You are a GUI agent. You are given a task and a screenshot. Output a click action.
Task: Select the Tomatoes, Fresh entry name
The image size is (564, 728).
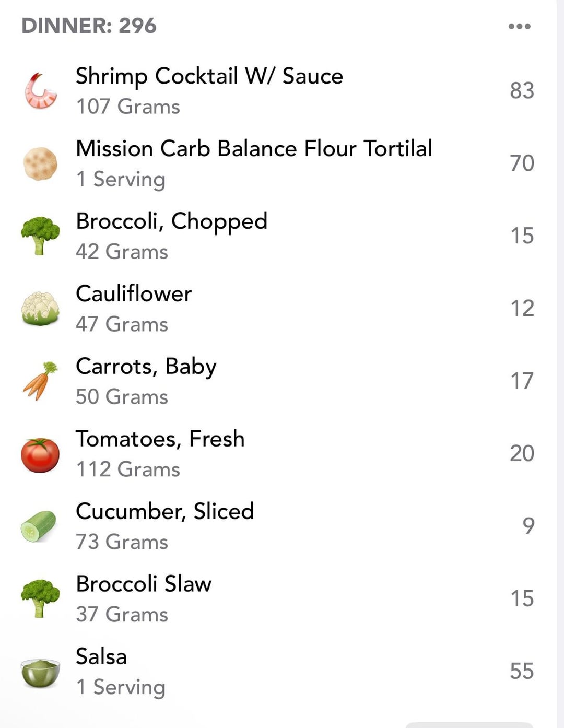point(160,439)
